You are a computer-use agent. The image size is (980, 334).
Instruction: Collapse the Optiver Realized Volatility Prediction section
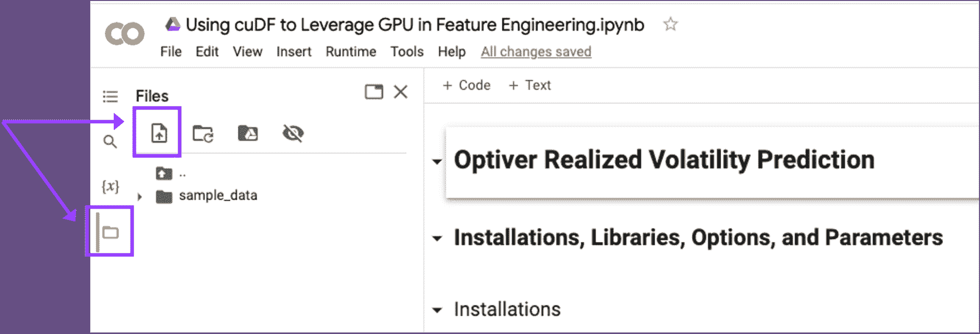[x=437, y=161]
